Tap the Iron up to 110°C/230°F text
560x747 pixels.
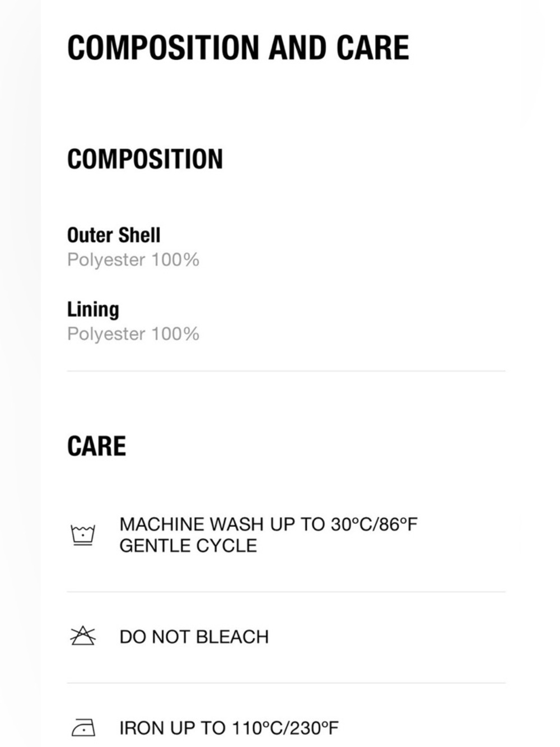[x=229, y=728]
